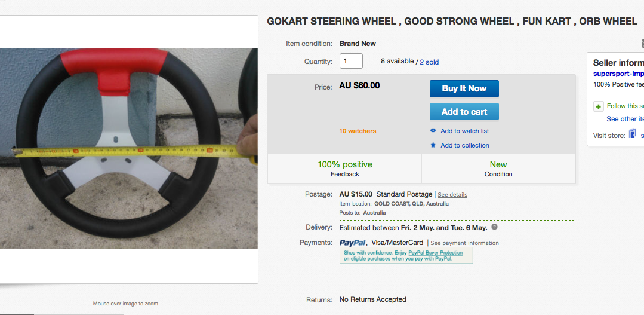Screen dimensions: 644x315
Task: Open the '2 sold' purchase history link
Action: coord(429,62)
